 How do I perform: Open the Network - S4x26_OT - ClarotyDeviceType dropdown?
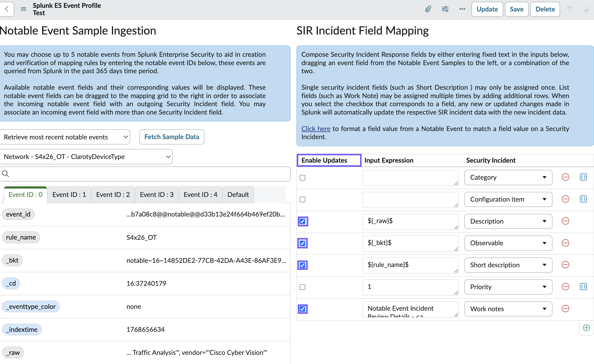[x=86, y=157]
